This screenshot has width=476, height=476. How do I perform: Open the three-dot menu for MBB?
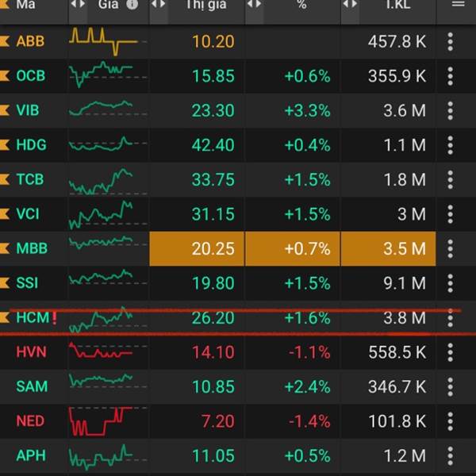[450, 248]
